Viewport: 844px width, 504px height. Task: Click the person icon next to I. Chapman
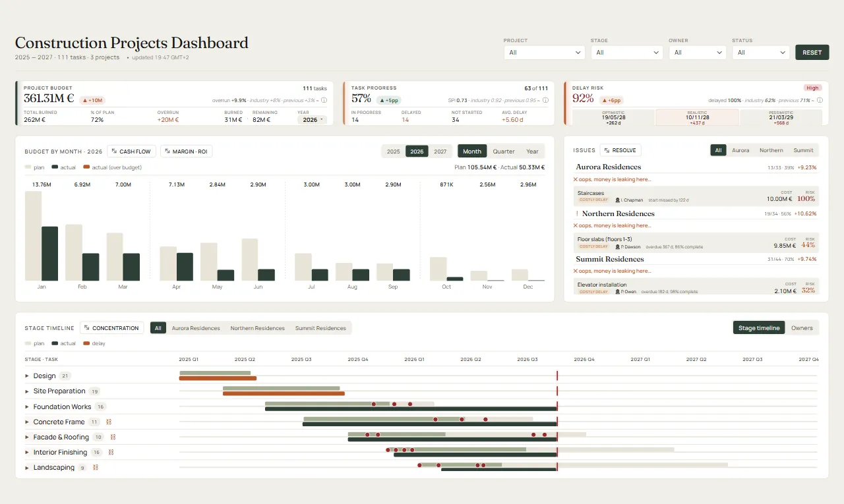[x=618, y=200]
